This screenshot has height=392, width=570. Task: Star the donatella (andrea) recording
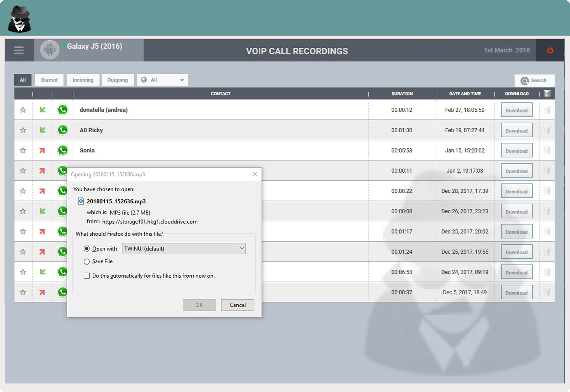[23, 110]
